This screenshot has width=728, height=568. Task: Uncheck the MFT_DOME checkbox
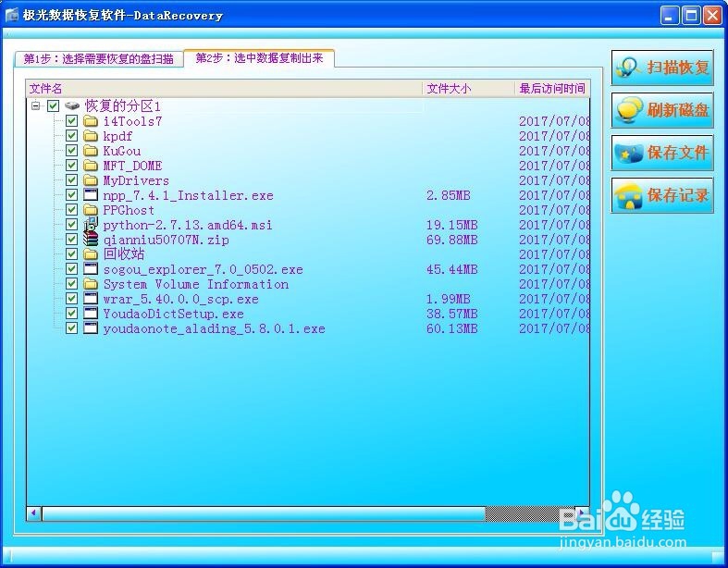click(x=71, y=166)
